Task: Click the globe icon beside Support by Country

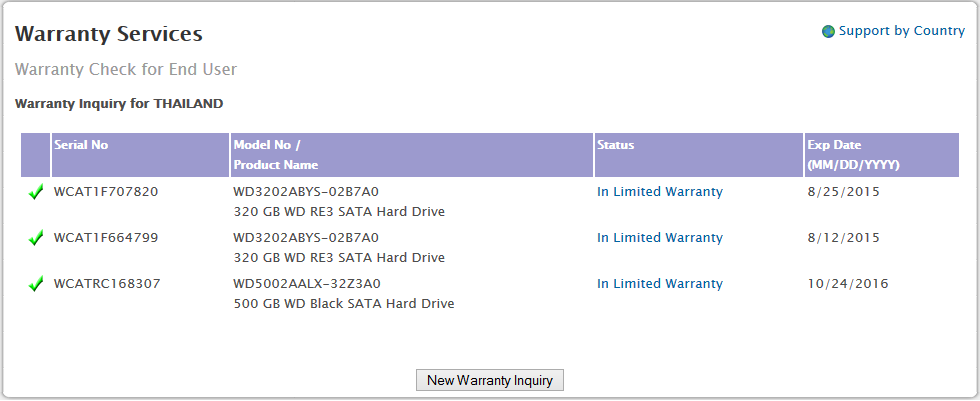Action: coord(828,31)
